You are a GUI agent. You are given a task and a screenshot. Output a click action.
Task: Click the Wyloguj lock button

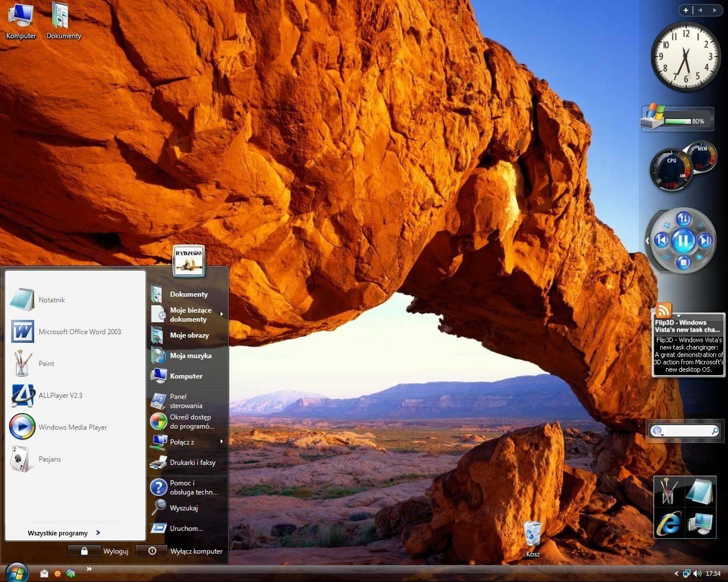point(85,551)
